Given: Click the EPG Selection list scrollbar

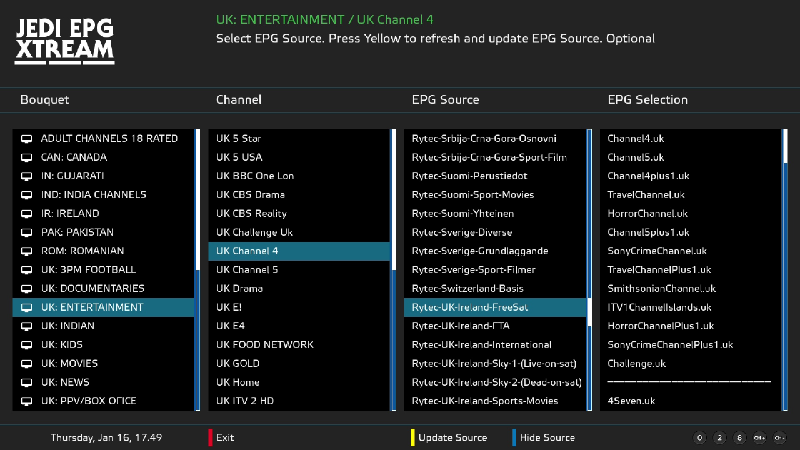Looking at the screenshot, I should click(785, 270).
